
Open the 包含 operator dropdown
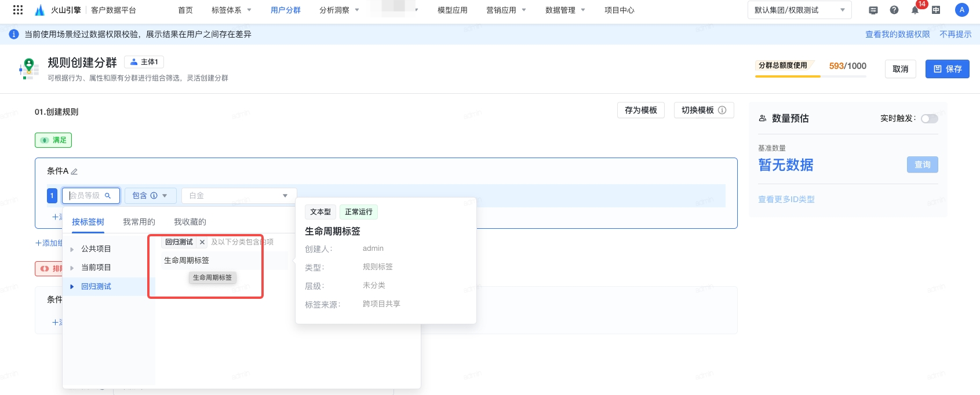pos(150,196)
